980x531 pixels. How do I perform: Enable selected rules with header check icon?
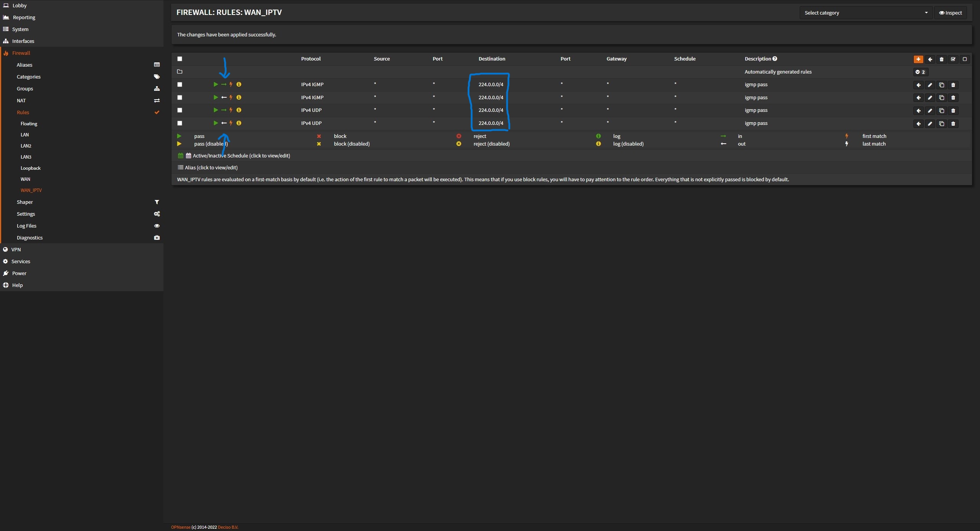(953, 59)
